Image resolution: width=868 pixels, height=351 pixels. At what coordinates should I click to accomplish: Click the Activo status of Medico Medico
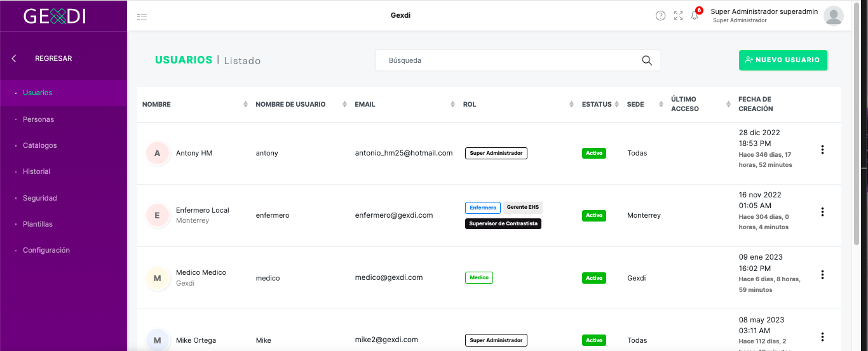pyautogui.click(x=594, y=278)
